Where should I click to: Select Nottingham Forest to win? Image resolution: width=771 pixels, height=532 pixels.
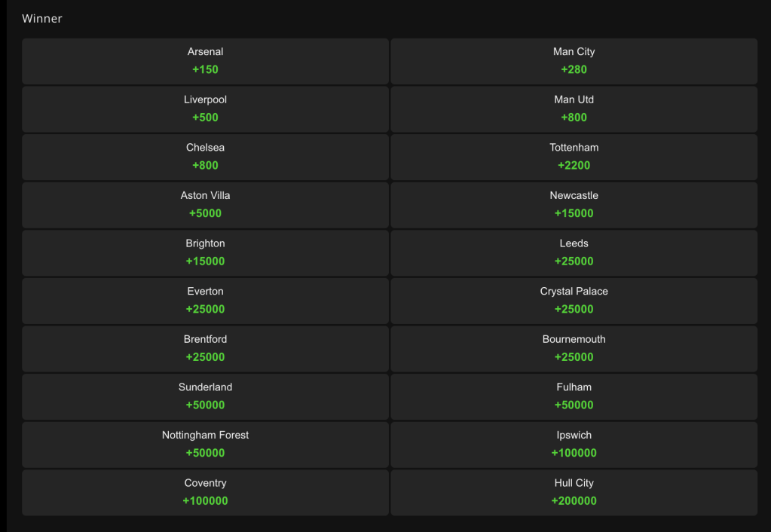[x=205, y=445]
